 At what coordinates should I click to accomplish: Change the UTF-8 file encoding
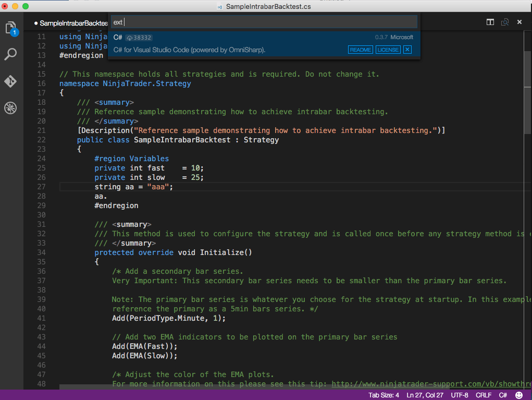click(x=459, y=395)
